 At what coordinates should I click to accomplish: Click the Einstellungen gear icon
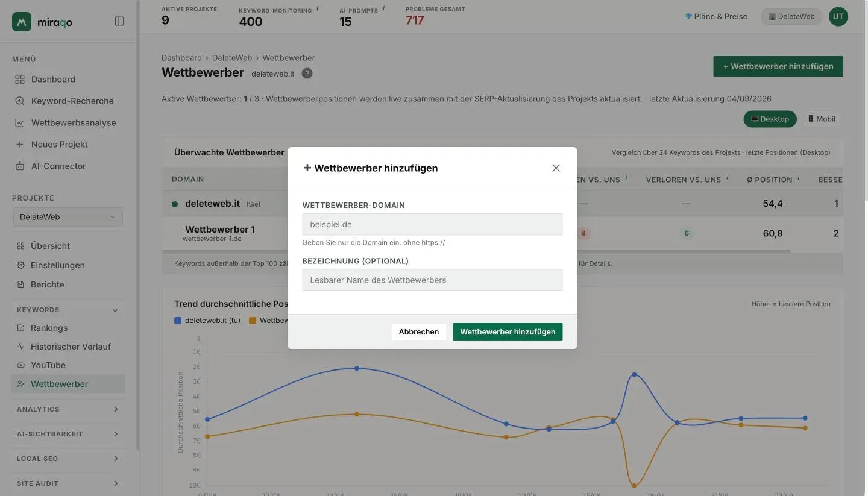[x=20, y=265]
